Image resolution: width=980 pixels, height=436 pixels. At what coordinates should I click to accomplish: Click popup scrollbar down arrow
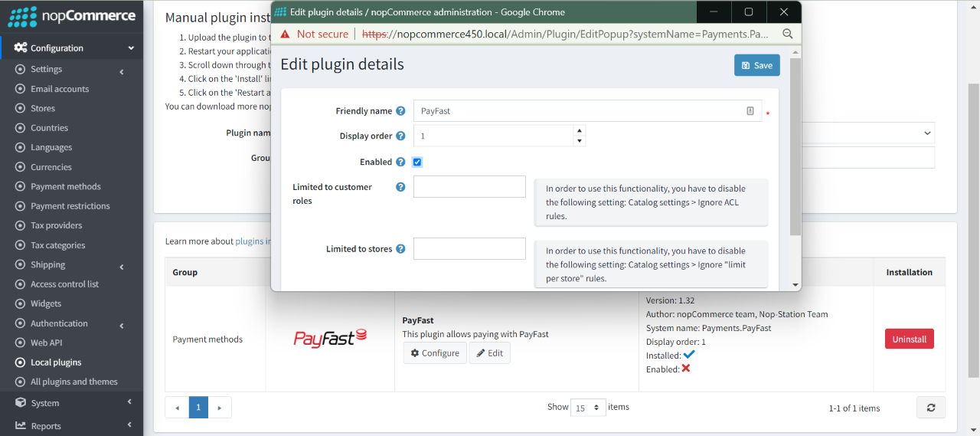(x=795, y=285)
